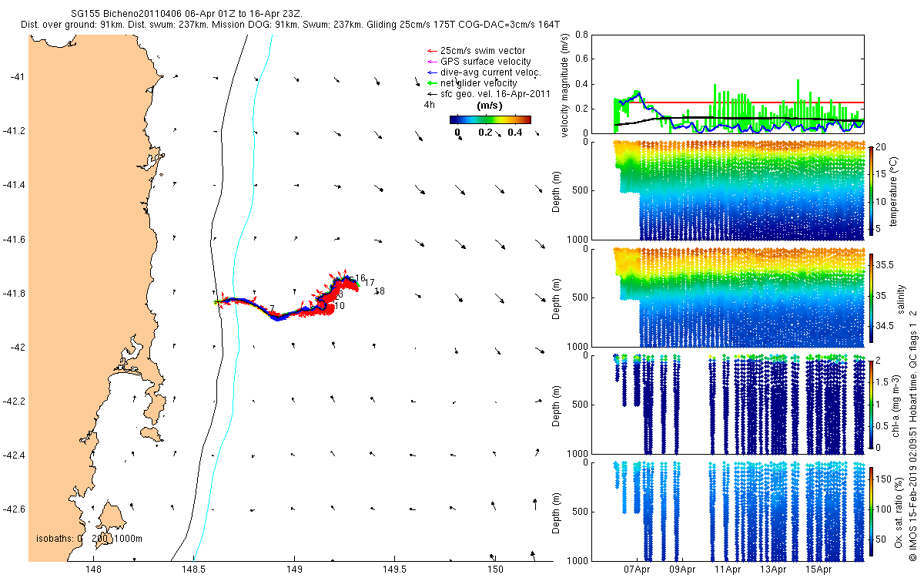Click glider track day label "10"
The width and height of the screenshot is (924, 578).
pyautogui.click(x=340, y=306)
